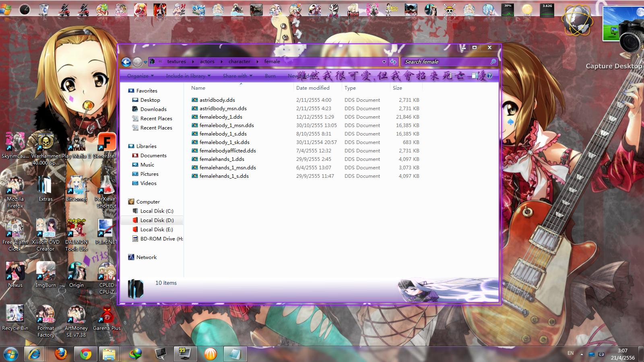Image resolution: width=644 pixels, height=362 pixels.
Task: Click the actors breadcrumb in the address bar
Action: click(x=207, y=62)
